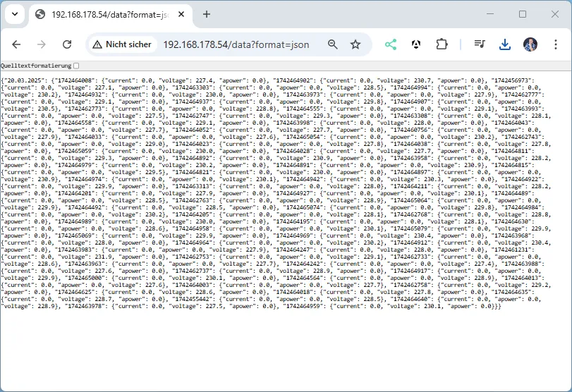Viewport: 572px width, 392px height.
Task: Go forward to next page
Action: [x=42, y=44]
